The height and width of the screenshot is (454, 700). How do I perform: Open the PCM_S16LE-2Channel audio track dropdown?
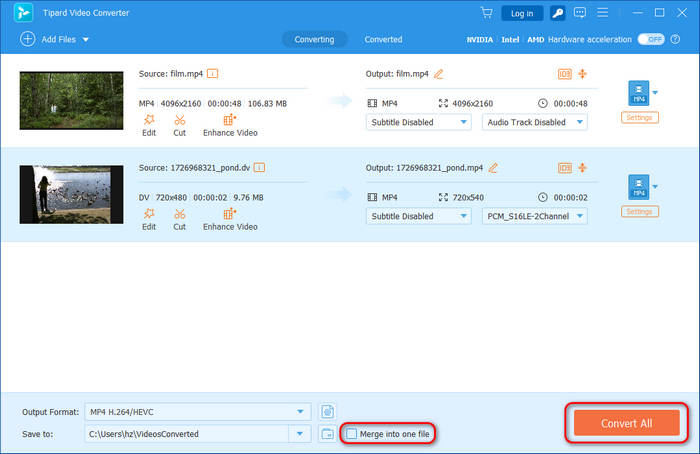pos(534,216)
